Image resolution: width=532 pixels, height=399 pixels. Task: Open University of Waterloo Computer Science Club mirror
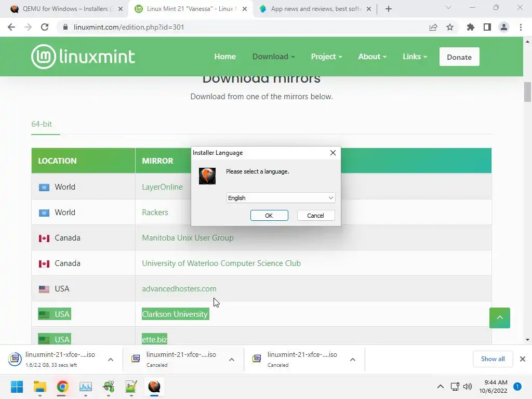point(221,263)
